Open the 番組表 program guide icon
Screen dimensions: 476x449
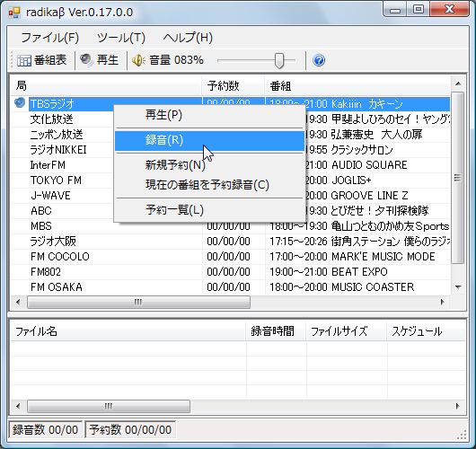(24, 60)
